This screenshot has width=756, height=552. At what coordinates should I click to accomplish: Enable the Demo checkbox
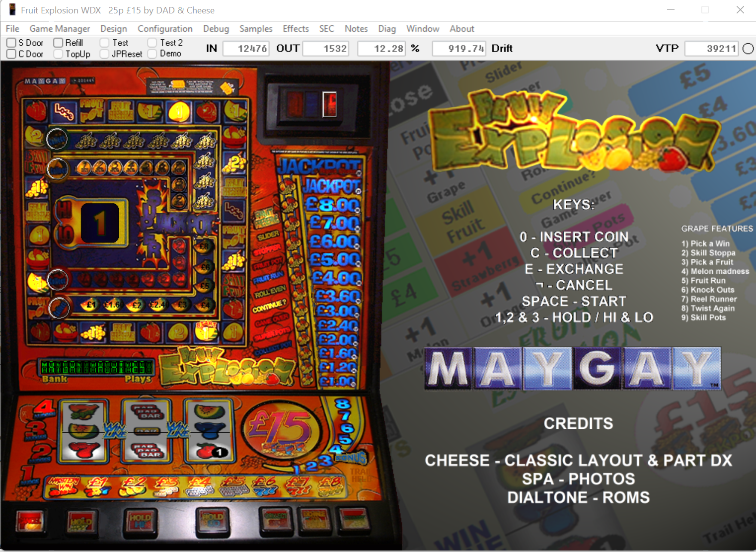(152, 54)
